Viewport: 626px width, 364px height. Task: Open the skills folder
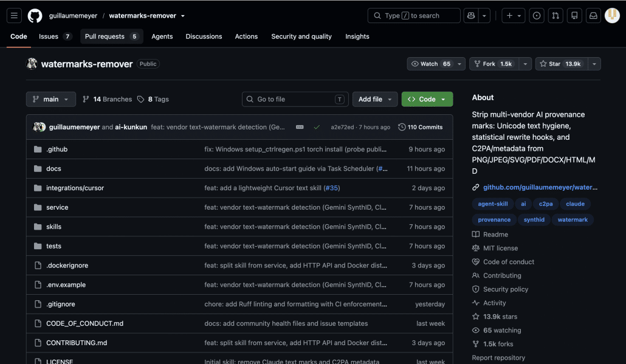coord(53,227)
